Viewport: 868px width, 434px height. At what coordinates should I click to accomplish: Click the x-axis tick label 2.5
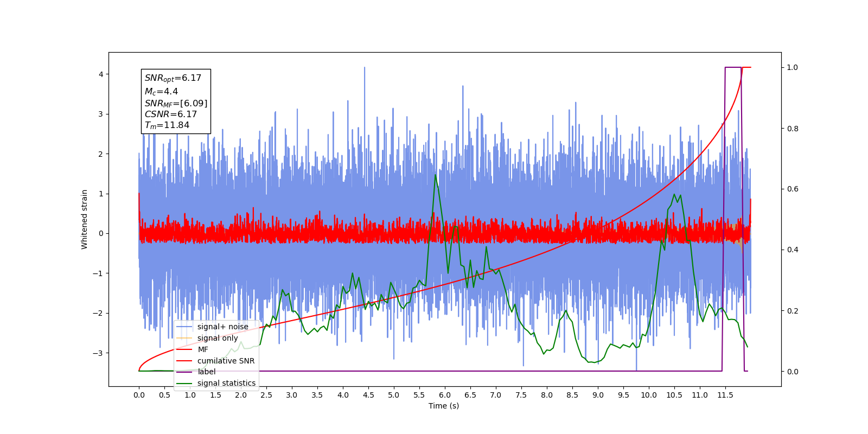click(266, 395)
